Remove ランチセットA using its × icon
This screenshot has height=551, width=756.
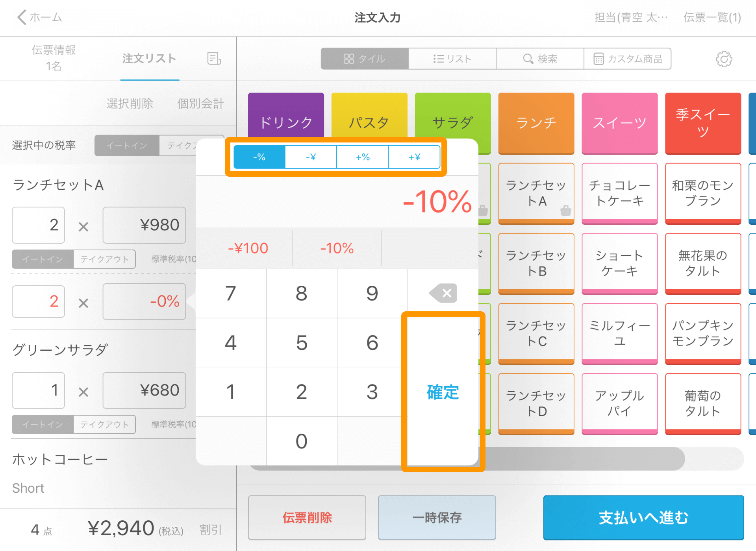(83, 227)
